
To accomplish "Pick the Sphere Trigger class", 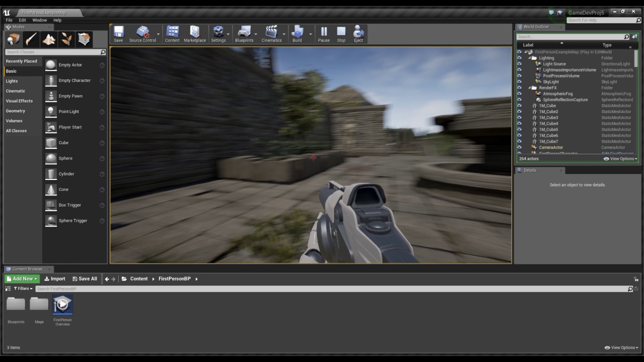I will click(74, 221).
